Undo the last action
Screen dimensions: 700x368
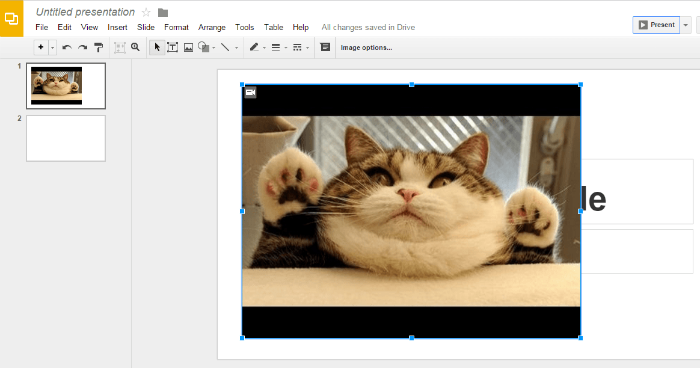point(67,47)
